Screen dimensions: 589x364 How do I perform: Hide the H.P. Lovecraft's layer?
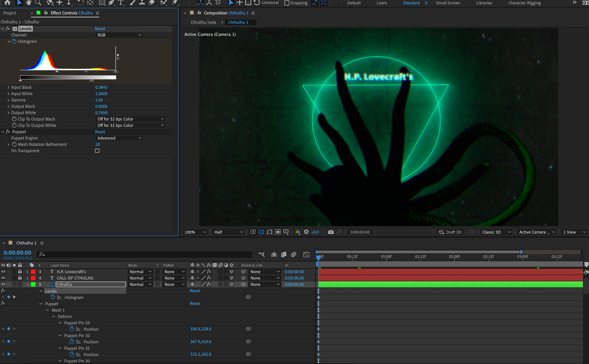coord(3,271)
